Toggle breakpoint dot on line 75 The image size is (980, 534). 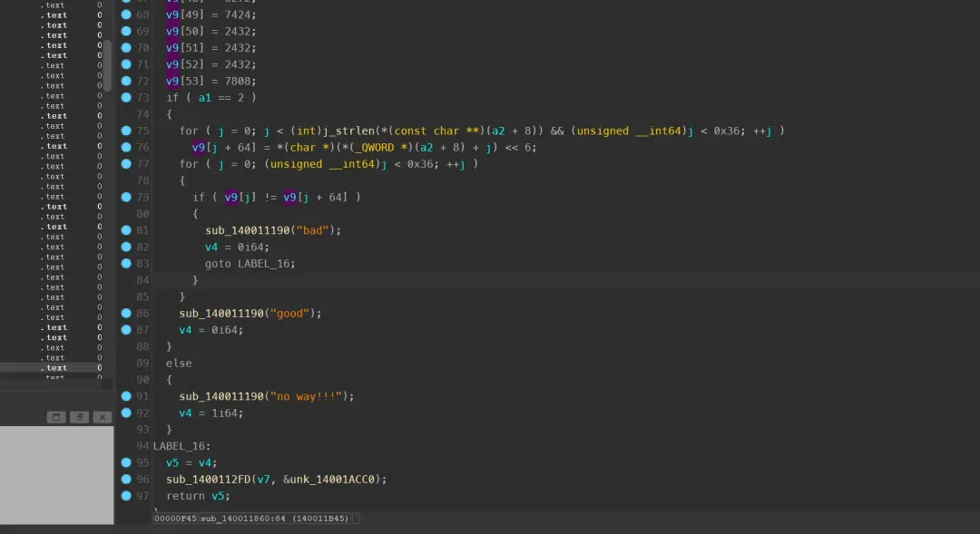tap(126, 131)
